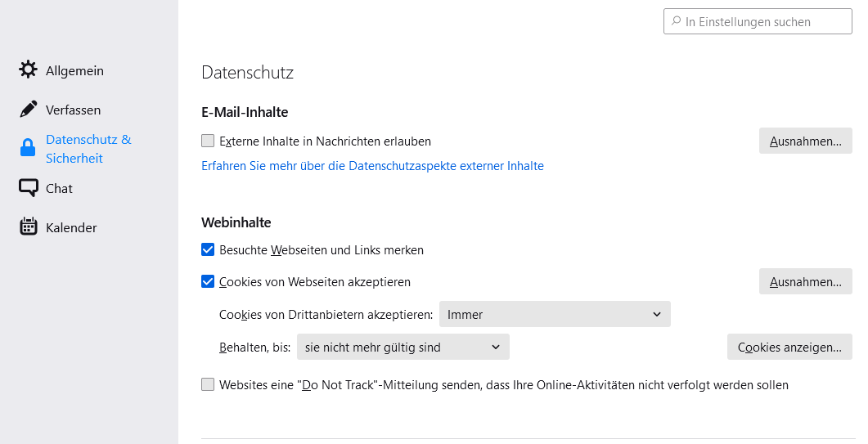Image resolution: width=868 pixels, height=444 pixels.
Task: Enable the 'Do Not Track' checkbox
Action: [208, 384]
